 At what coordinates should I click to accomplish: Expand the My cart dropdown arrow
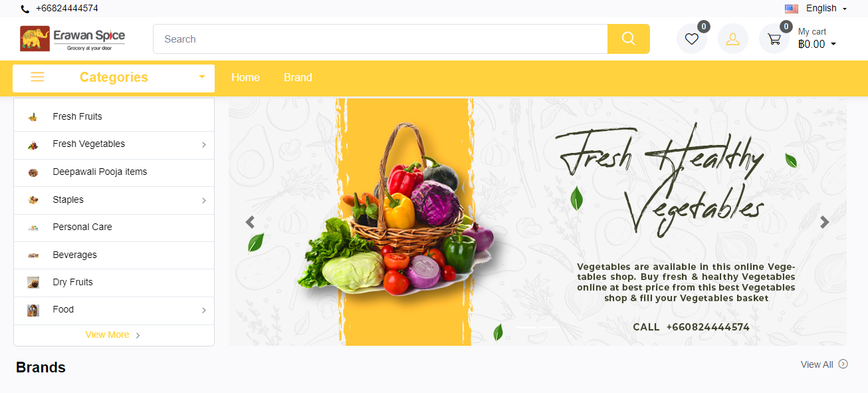click(x=833, y=45)
